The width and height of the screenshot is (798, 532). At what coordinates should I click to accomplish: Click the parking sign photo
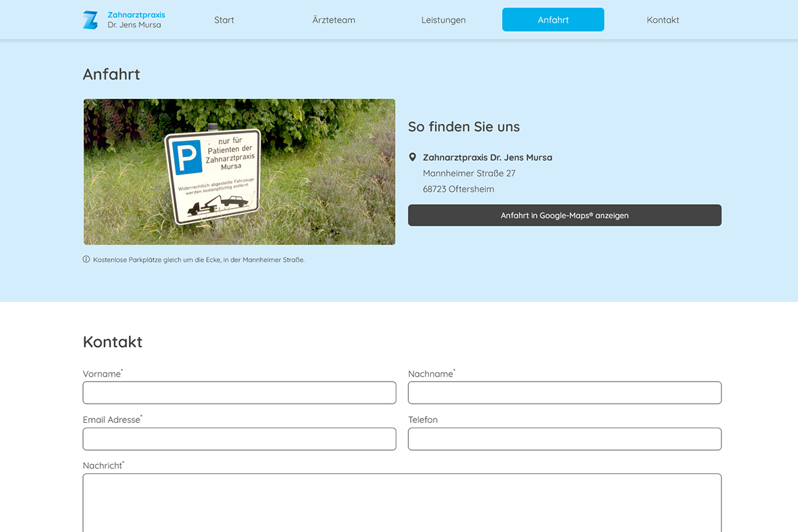[239, 172]
